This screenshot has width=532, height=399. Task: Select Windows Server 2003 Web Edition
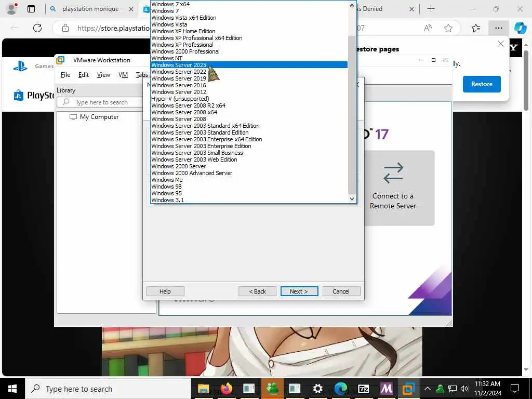pyautogui.click(x=249, y=159)
